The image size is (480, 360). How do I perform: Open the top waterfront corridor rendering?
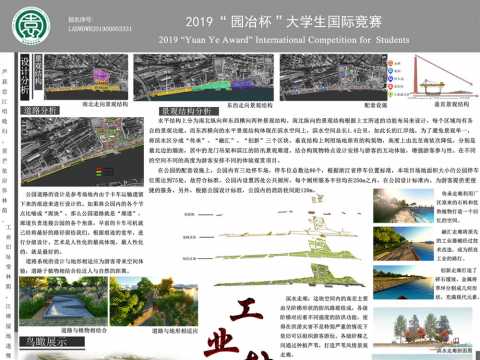[403, 206]
